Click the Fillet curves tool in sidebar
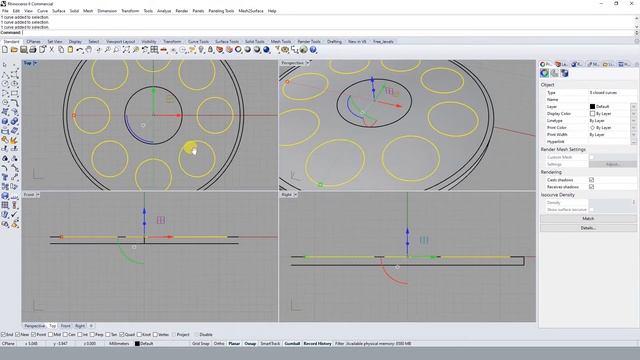This screenshot has height=360, width=640. pyautogui.click(x=14, y=102)
